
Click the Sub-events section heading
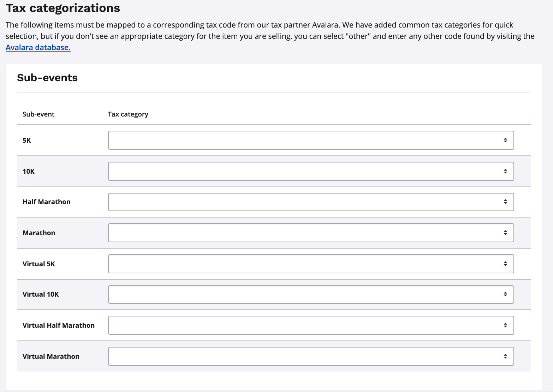pos(47,78)
